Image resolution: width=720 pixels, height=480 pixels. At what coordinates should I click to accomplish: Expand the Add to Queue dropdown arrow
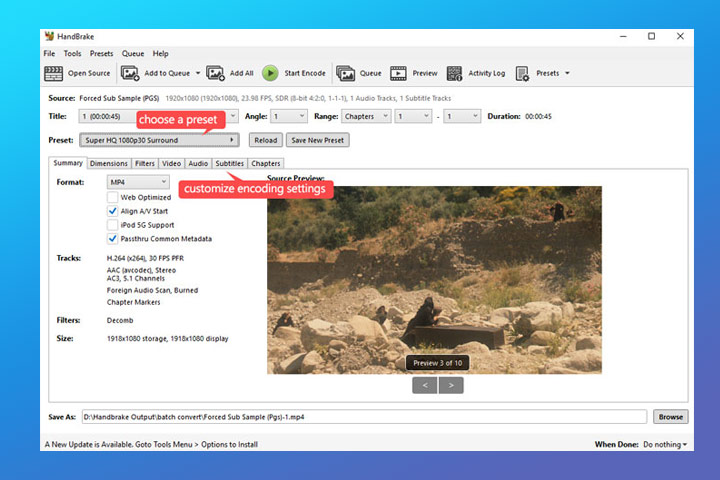click(x=198, y=73)
